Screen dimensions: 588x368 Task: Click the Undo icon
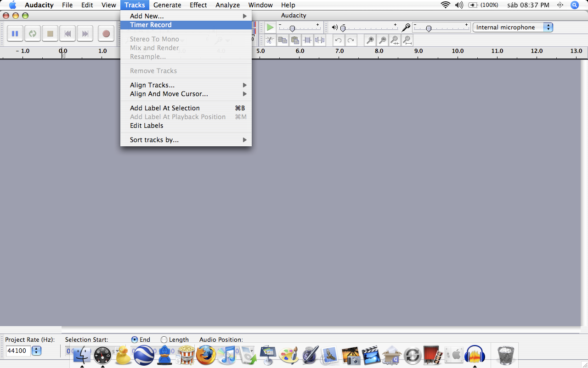338,40
